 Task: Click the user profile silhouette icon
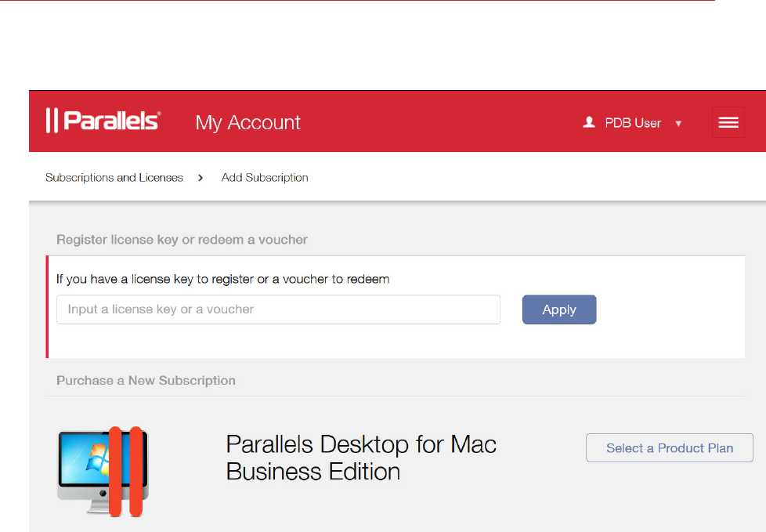tap(589, 123)
